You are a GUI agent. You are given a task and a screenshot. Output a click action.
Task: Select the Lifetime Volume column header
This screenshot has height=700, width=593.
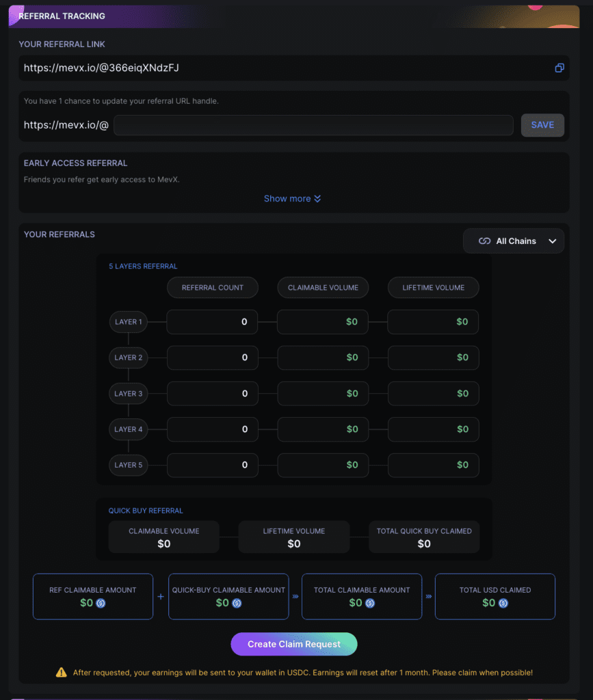tap(433, 288)
